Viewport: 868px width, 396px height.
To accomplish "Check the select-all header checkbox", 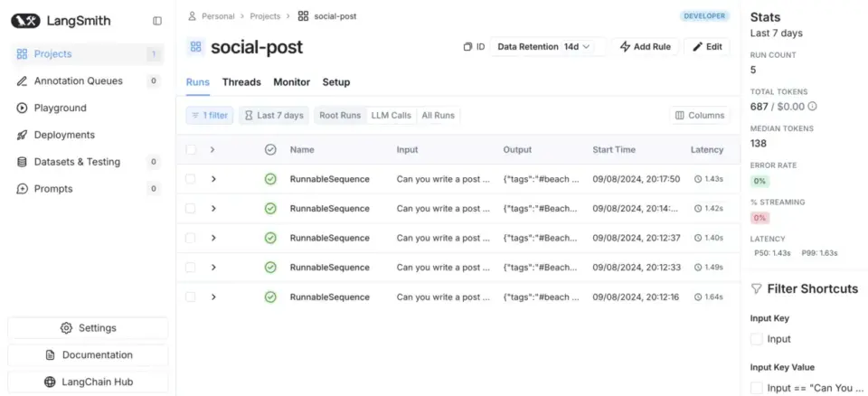I will [191, 149].
